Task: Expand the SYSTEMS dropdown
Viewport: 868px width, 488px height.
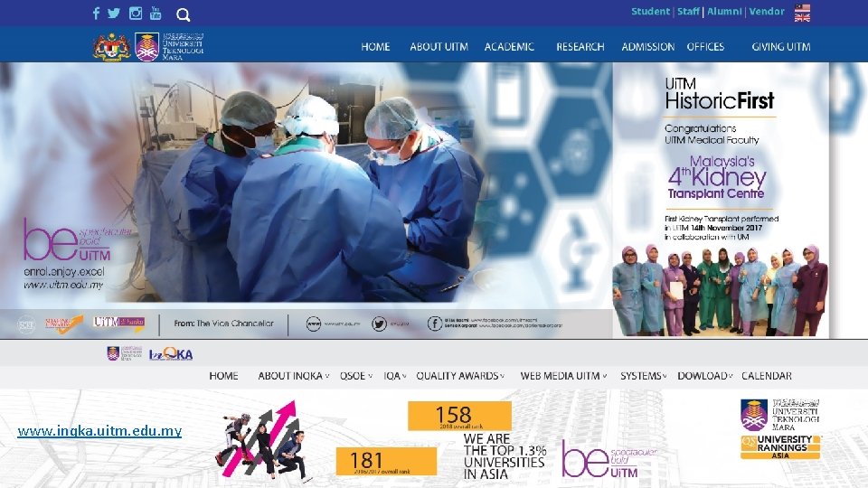Action: pos(643,376)
